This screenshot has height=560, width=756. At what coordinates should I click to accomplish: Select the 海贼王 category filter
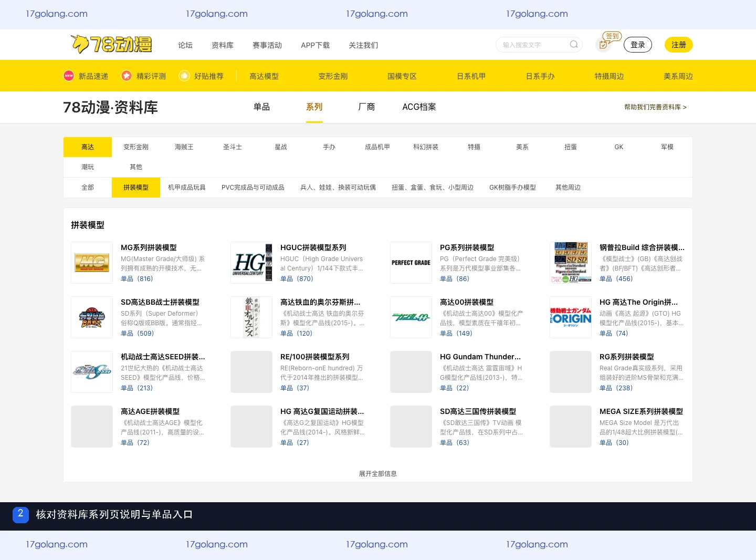(184, 147)
